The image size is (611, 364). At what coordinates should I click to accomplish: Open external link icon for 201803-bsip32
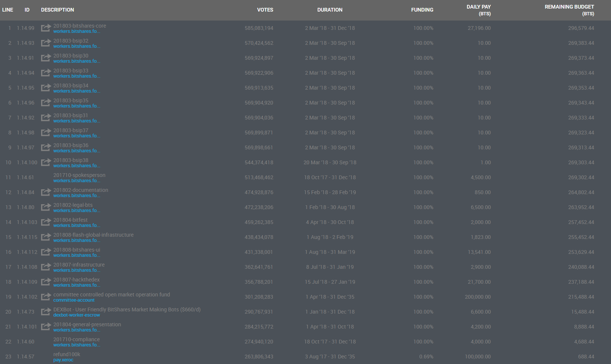tap(46, 43)
